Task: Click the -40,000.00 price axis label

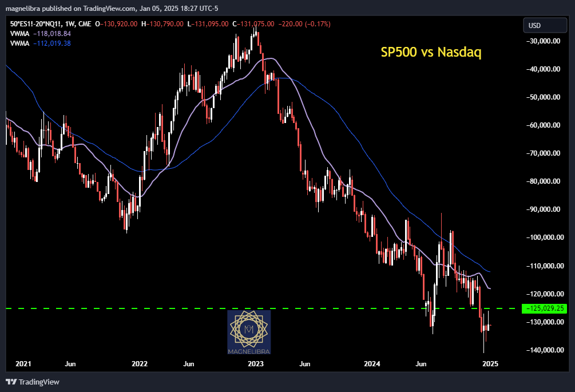Action: point(544,69)
